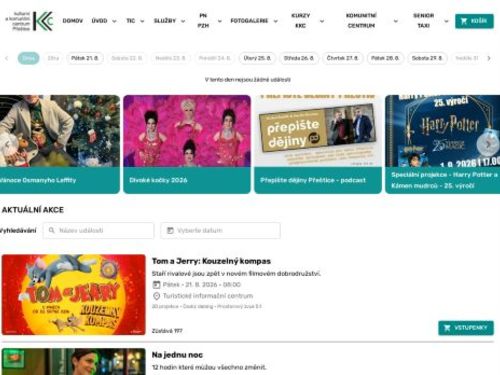
Task: Select the Pátek 28. 8. date chip
Action: (385, 58)
